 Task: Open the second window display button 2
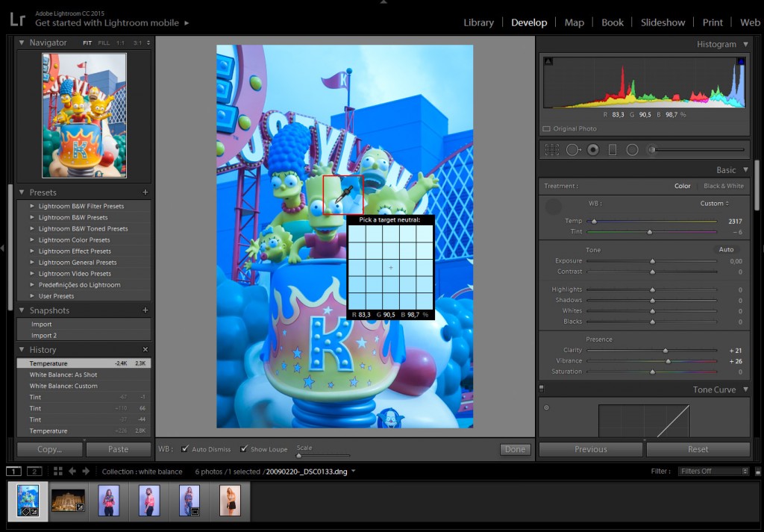point(34,471)
